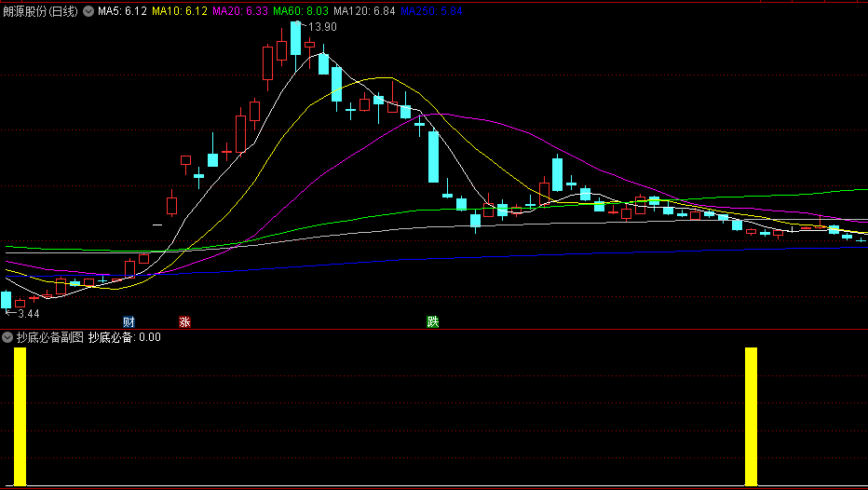Click the 3.44 low price label
The width and height of the screenshot is (868, 490).
pos(28,314)
